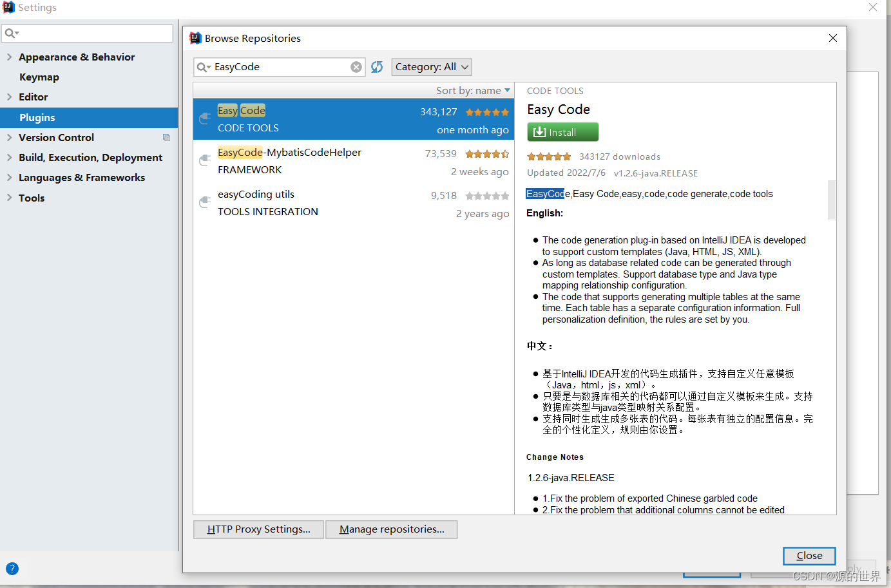Viewport: 891px width, 588px height.
Task: Click the 73,539 downloads count
Action: 441,154
